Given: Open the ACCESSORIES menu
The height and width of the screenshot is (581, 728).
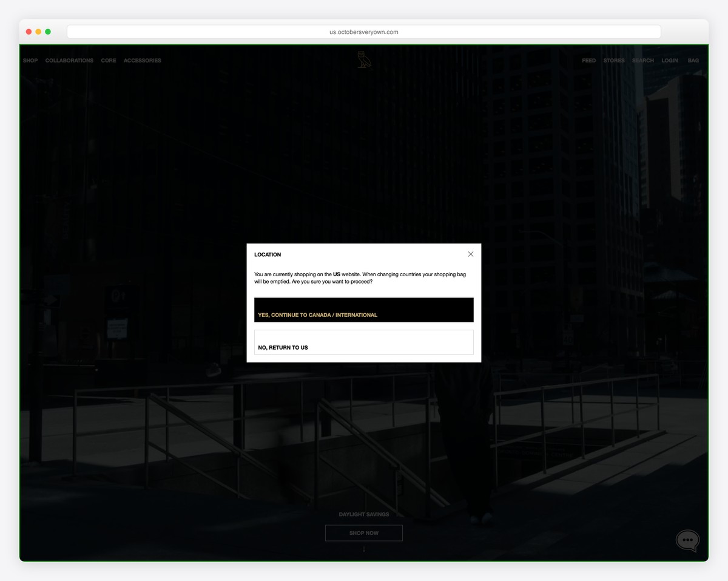Looking at the screenshot, I should pyautogui.click(x=142, y=60).
